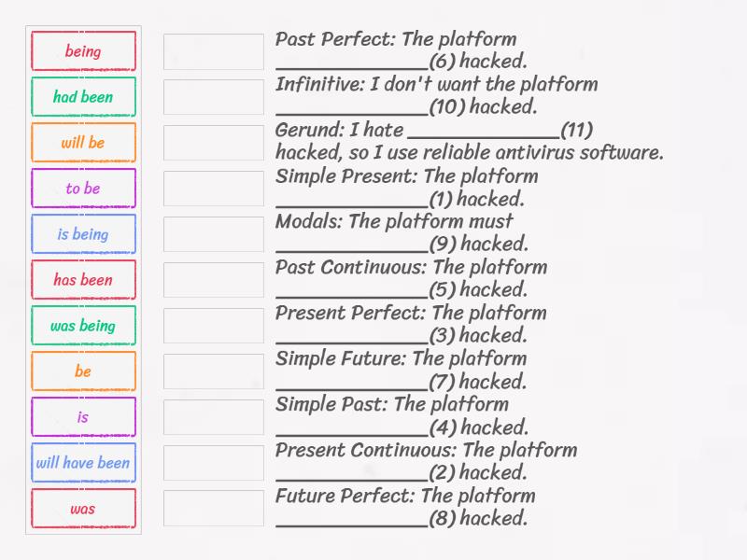The height and width of the screenshot is (560, 747).
Task: Select the "was being" word tile
Action: 83,326
